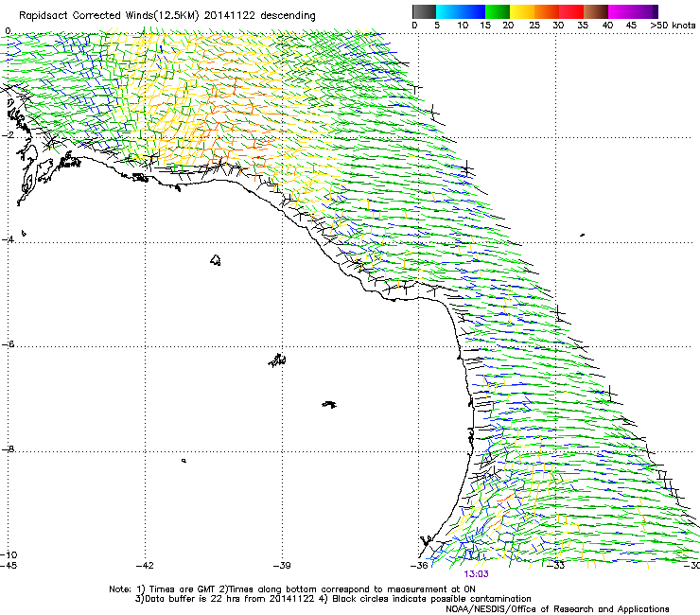Click the '10' legend scale label
Viewport: 700px width, 615px height.
(463, 26)
